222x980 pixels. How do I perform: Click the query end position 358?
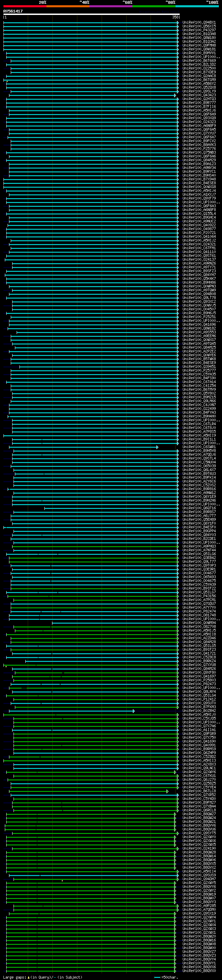point(175,17)
